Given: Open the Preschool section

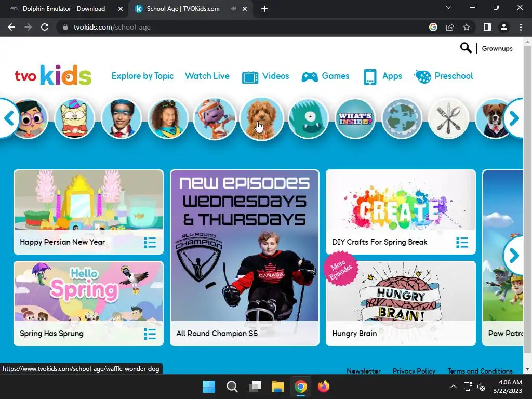Looking at the screenshot, I should (x=444, y=76).
